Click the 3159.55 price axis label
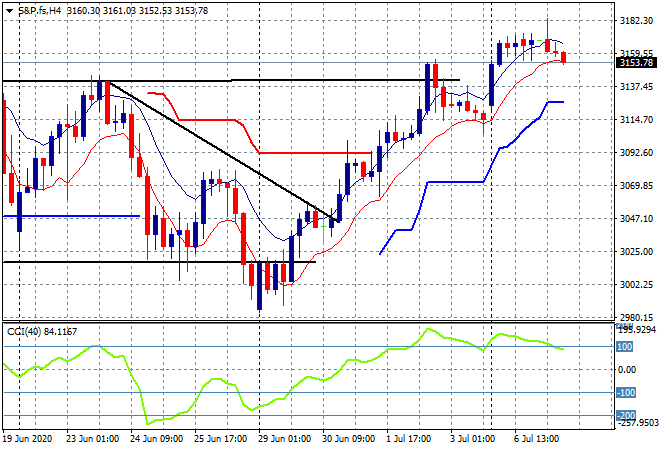 pyautogui.click(x=636, y=53)
